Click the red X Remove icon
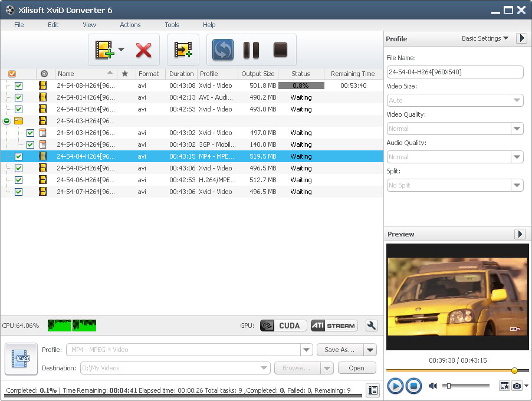Image resolution: width=532 pixels, height=401 pixels. tap(143, 50)
